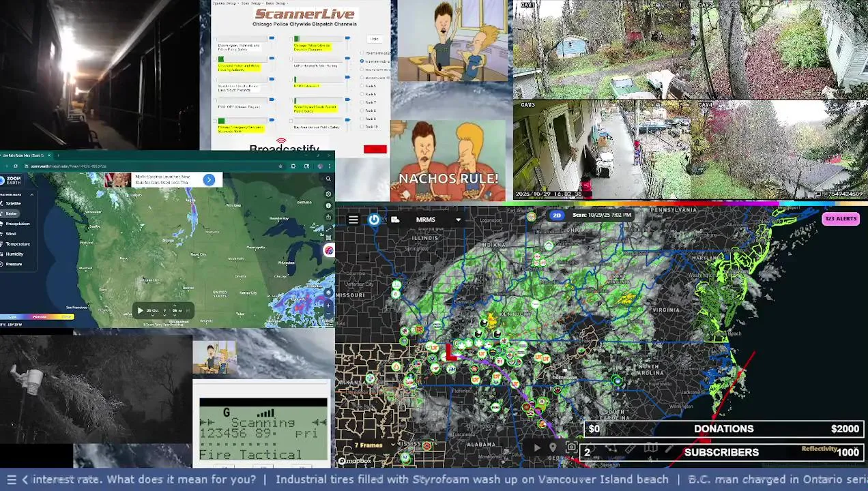Screen dimensions: 868x491
Task: Open the Zoom Earth help icon
Action: [x=328, y=206]
